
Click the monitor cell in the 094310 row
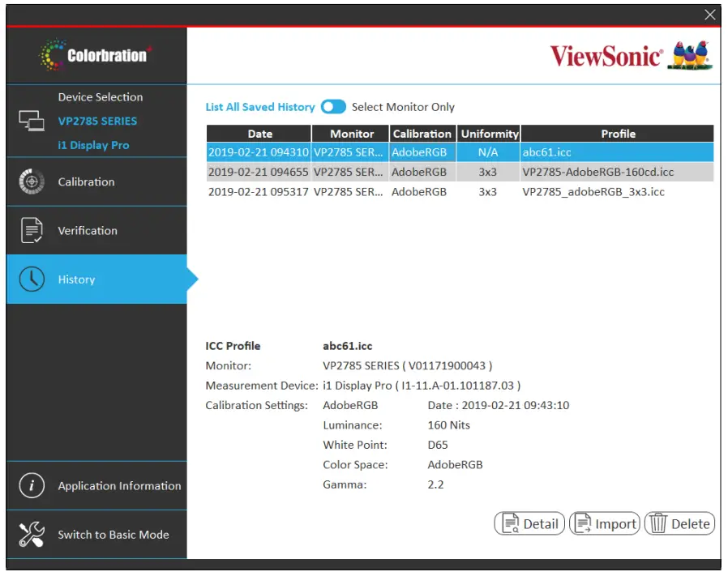tap(349, 152)
